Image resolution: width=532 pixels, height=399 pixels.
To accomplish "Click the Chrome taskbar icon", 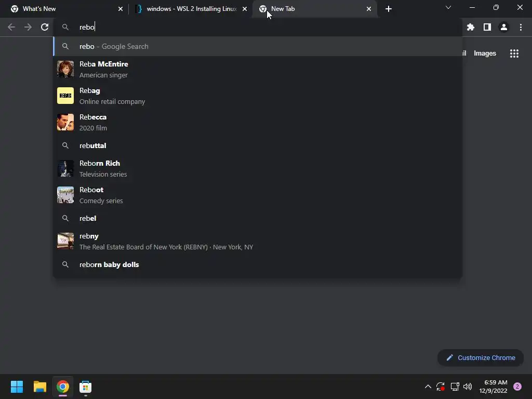I will pyautogui.click(x=63, y=387).
